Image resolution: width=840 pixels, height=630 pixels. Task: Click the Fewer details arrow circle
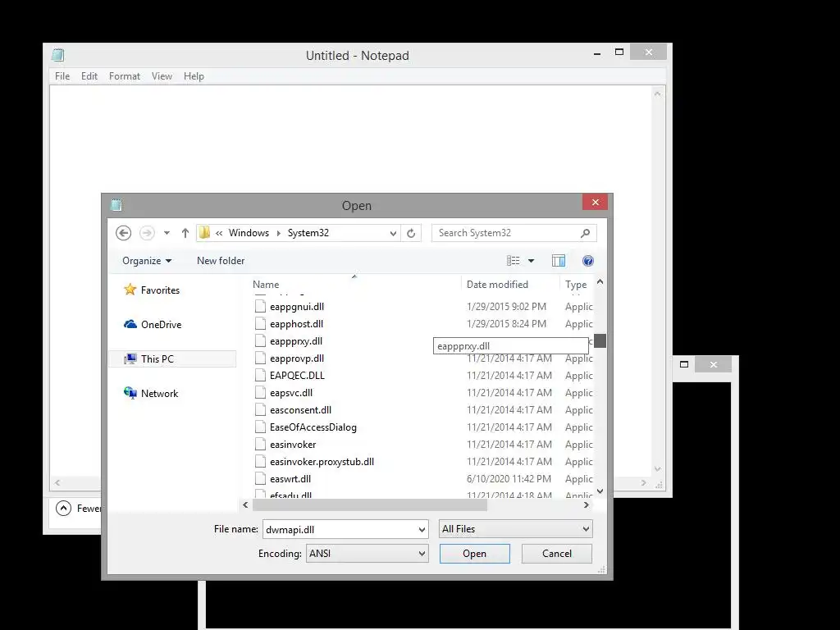point(63,508)
